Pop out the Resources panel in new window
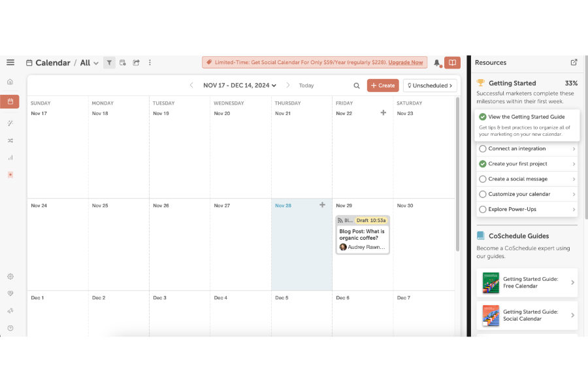 point(574,62)
